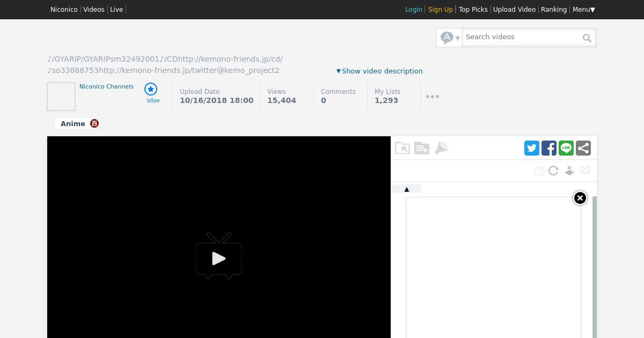Screen dimensions: 644x338
Task: Open the three-dots more options
Action: 433,97
